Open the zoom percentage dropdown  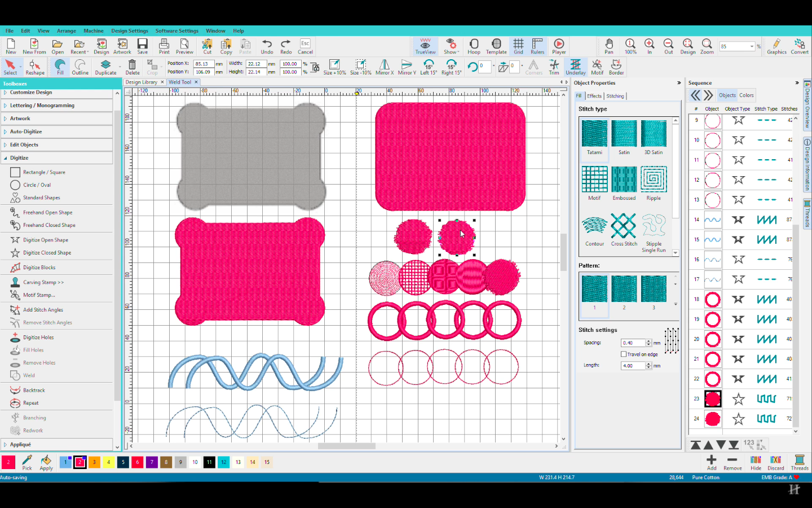tap(752, 46)
